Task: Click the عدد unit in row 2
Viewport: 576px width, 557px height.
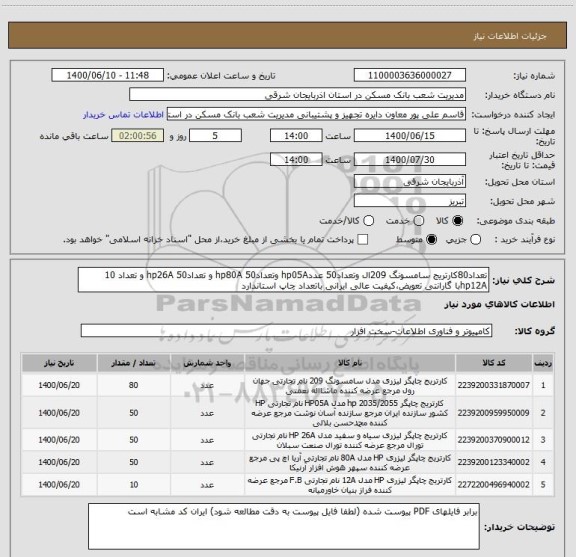Action: [207, 413]
